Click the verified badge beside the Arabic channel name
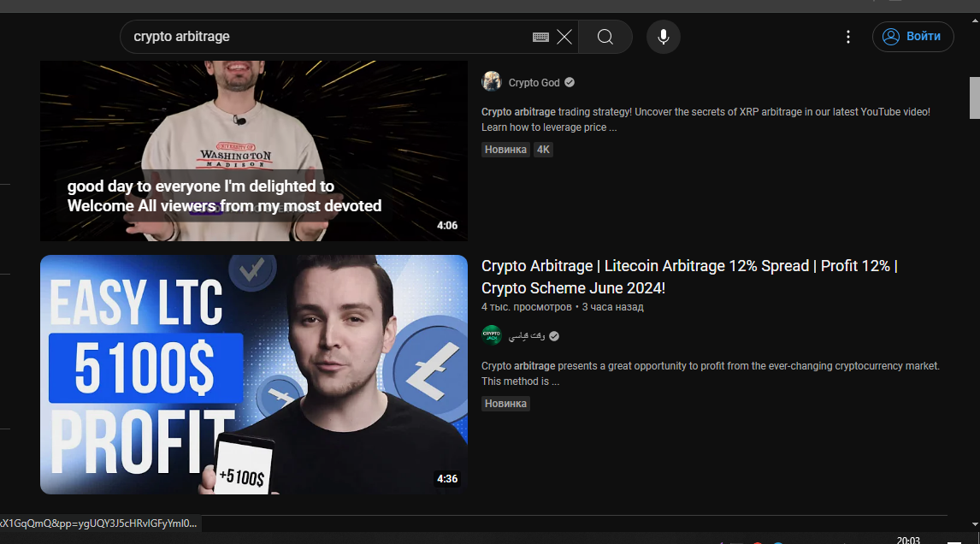 554,336
